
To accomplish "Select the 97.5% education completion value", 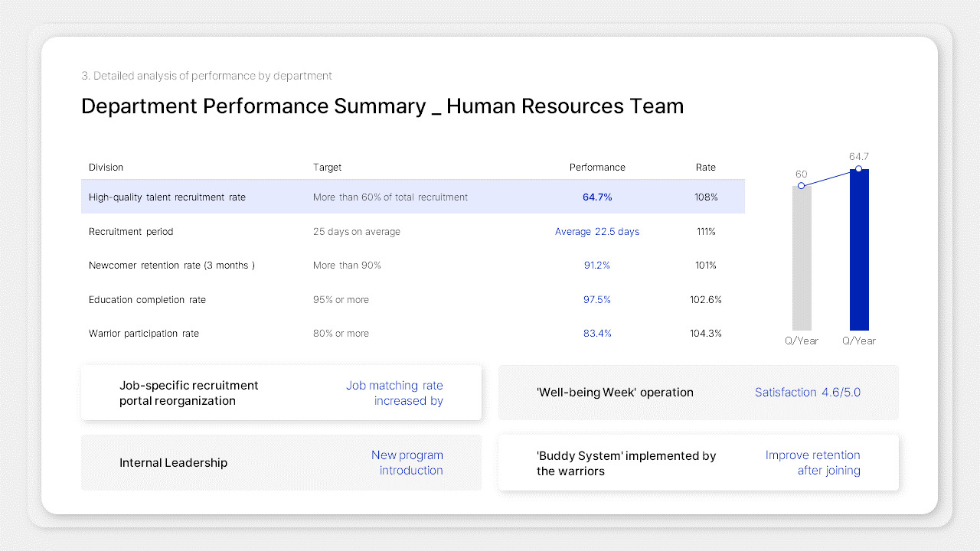I will (597, 299).
